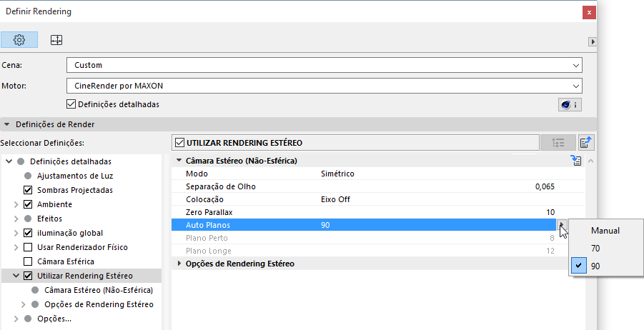Choose Manual from the Auto Planos menu
This screenshot has height=330, width=644.
click(605, 231)
